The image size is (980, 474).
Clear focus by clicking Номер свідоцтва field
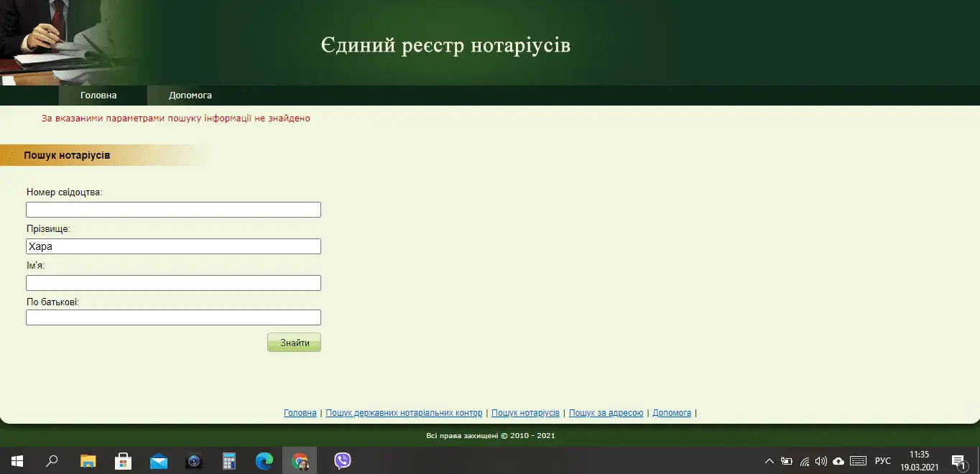pos(173,209)
